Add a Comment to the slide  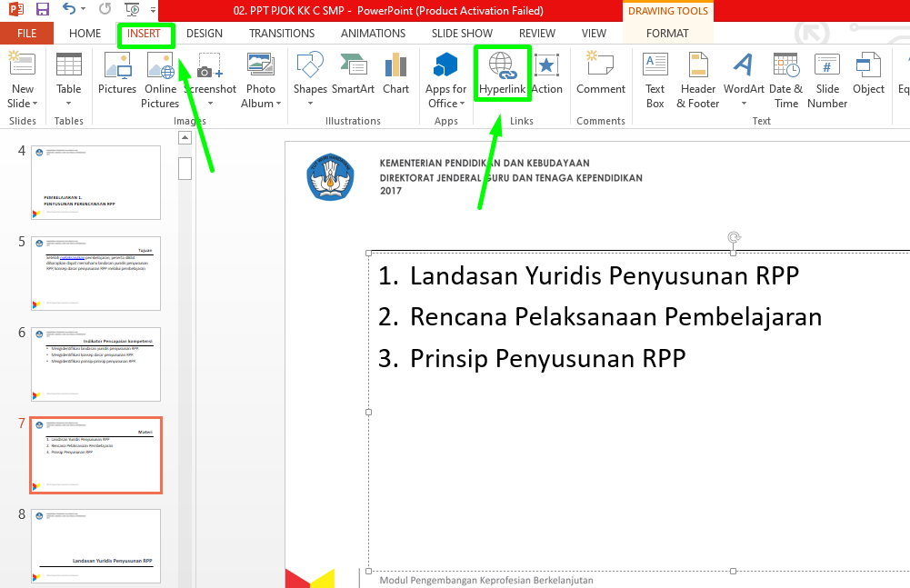[x=600, y=77]
